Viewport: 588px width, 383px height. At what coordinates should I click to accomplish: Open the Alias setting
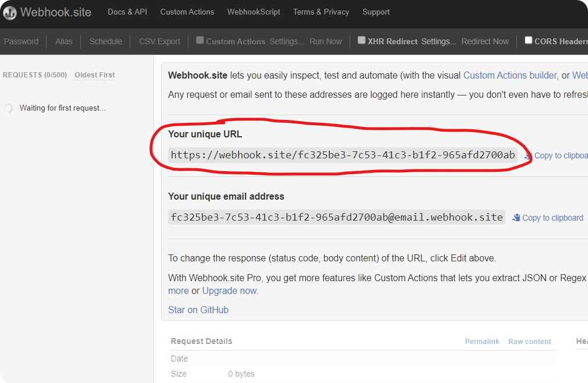pyautogui.click(x=64, y=41)
